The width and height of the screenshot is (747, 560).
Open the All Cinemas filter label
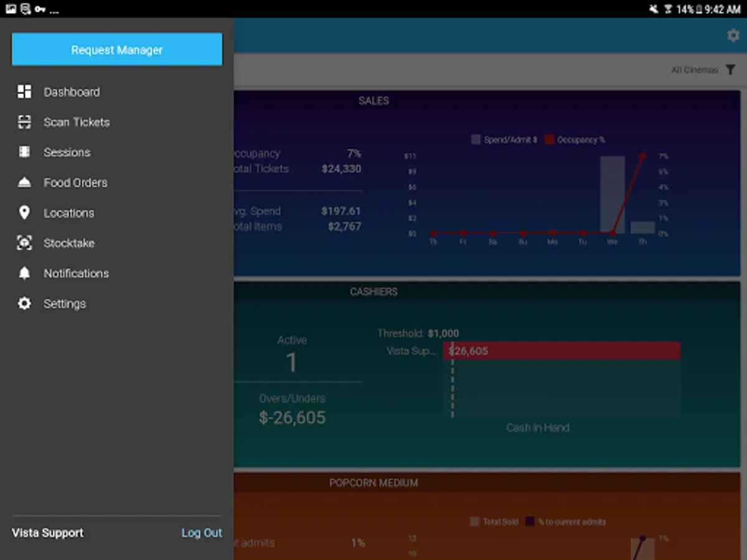point(694,70)
